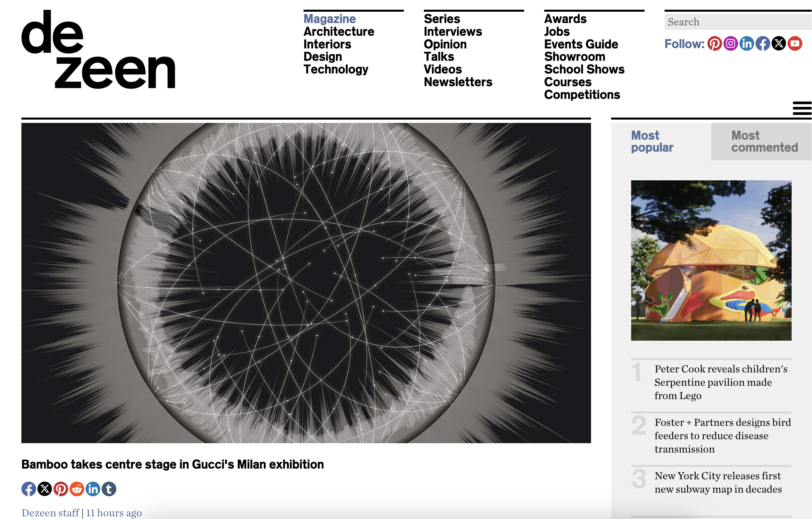Open Dezeen's X page from Follow row

pyautogui.click(x=779, y=43)
